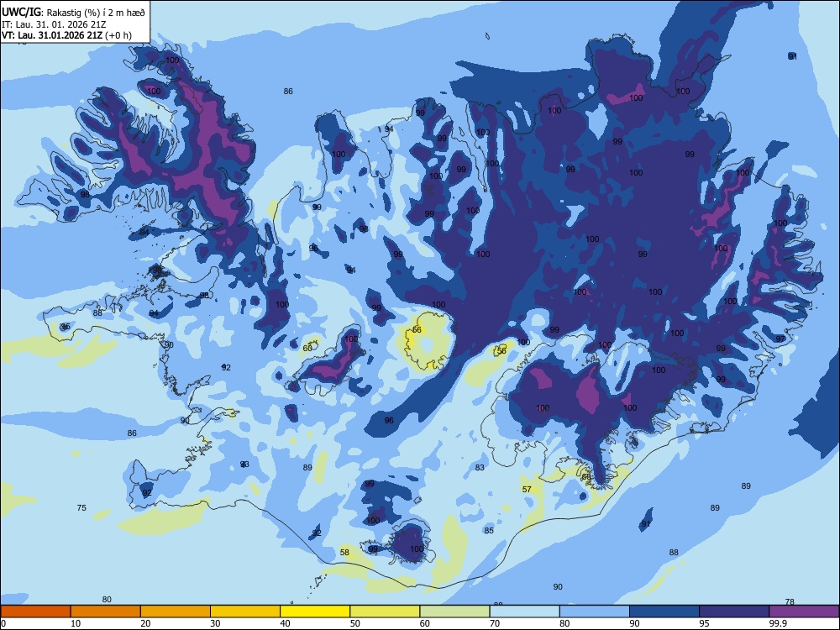
Task: Click the '10' label under the color scale
Action: pos(76,623)
